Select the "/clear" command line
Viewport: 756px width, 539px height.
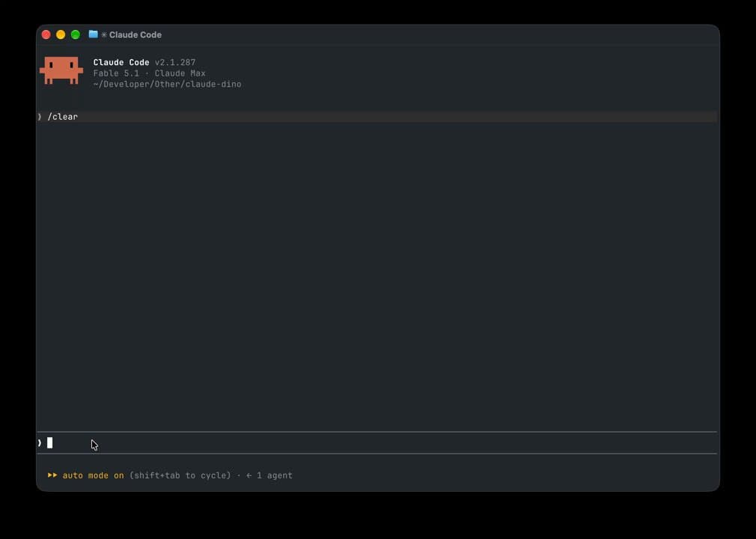pos(377,117)
